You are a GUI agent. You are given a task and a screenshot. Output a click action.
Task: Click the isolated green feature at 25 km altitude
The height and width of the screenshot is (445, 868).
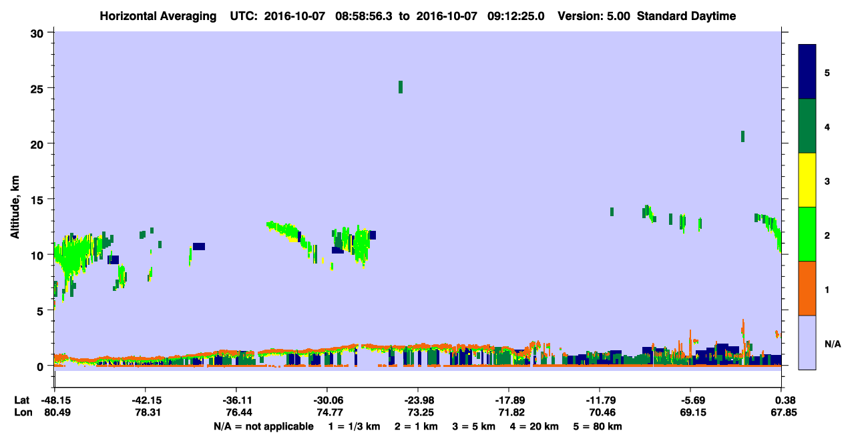coord(401,87)
